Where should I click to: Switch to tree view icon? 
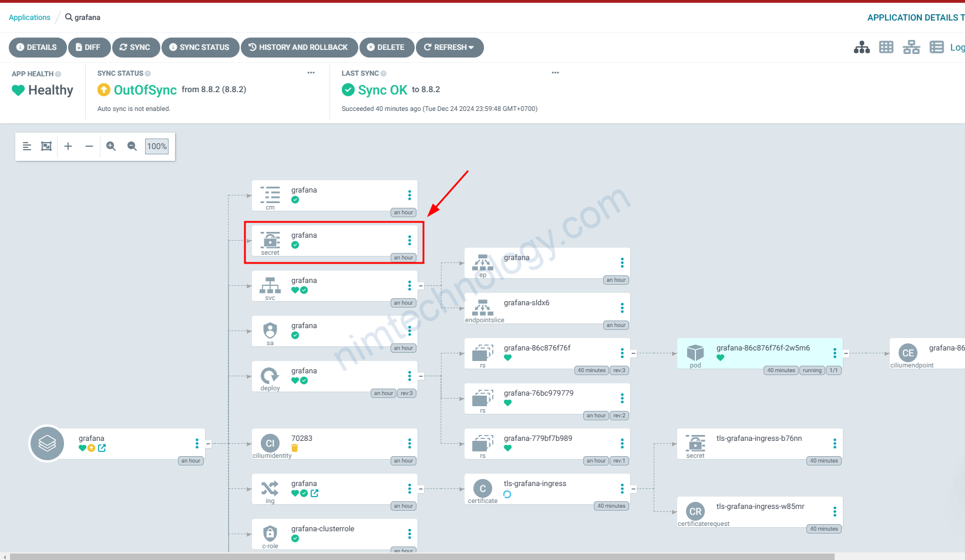click(862, 48)
